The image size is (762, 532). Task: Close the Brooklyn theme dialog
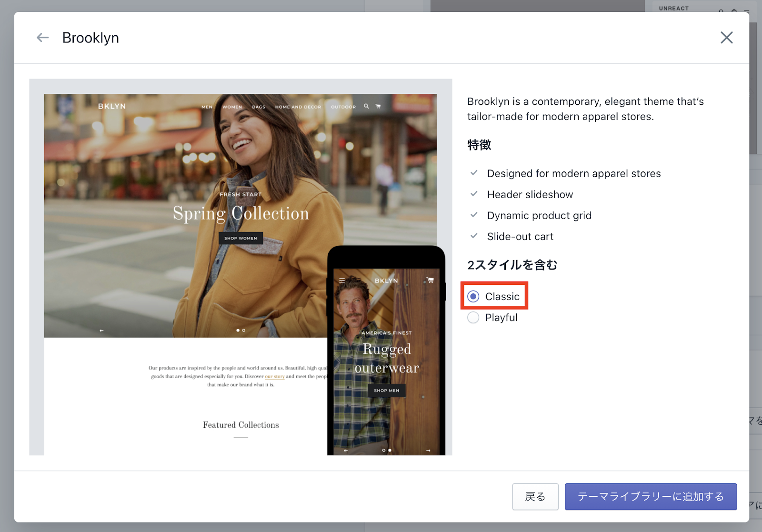coord(726,38)
